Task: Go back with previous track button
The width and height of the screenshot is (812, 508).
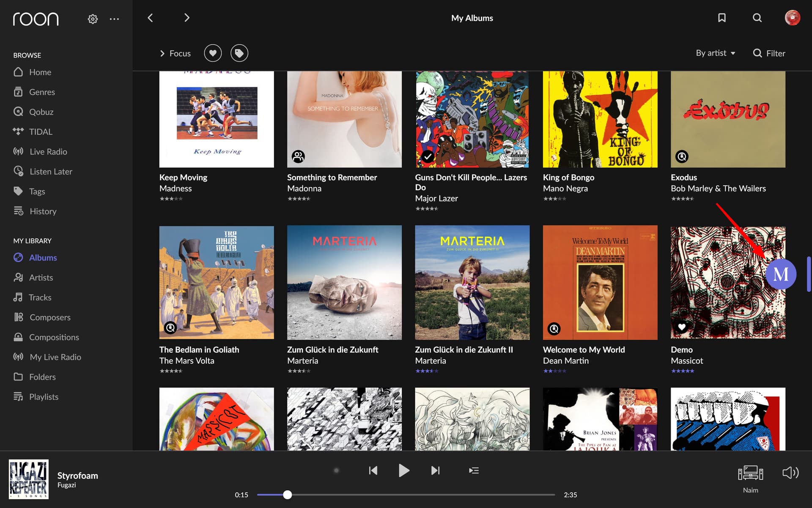Action: [x=373, y=470]
